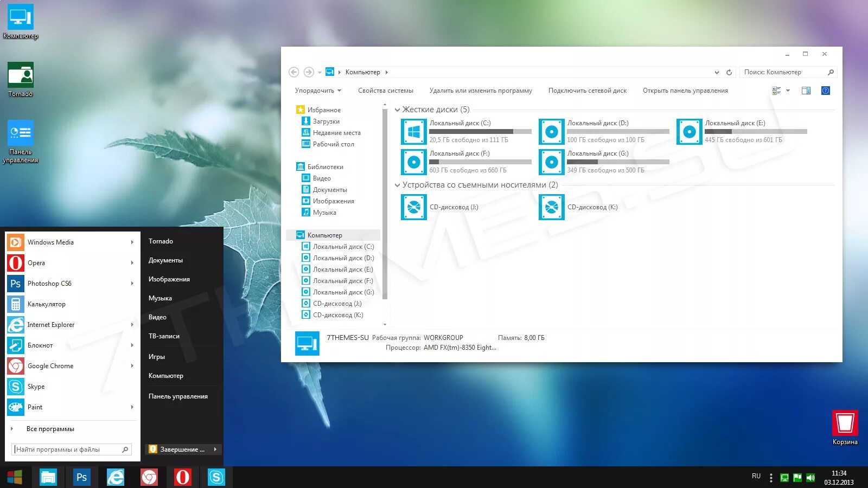Click Подключить сетевой диск
The height and width of the screenshot is (488, 868).
(588, 91)
